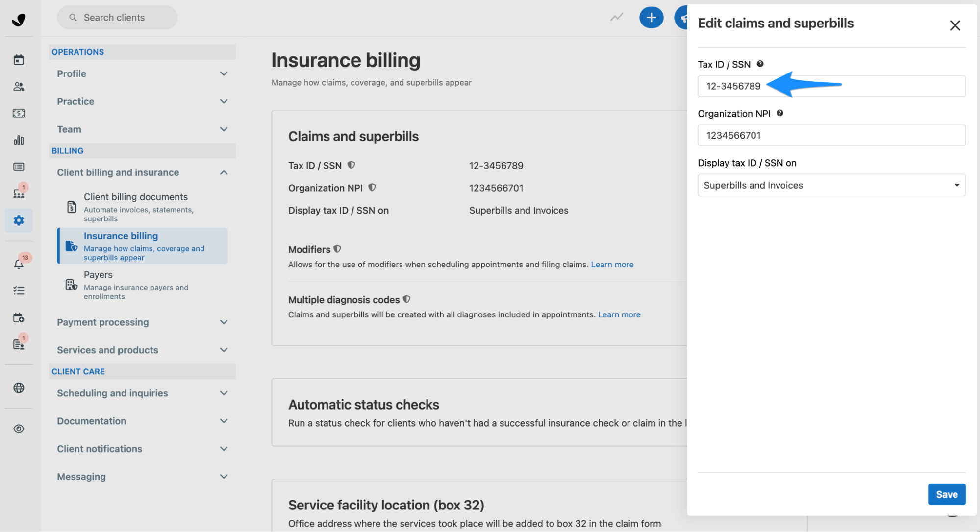Image resolution: width=980 pixels, height=532 pixels.
Task: Open the list document icon in rail
Action: point(19,167)
